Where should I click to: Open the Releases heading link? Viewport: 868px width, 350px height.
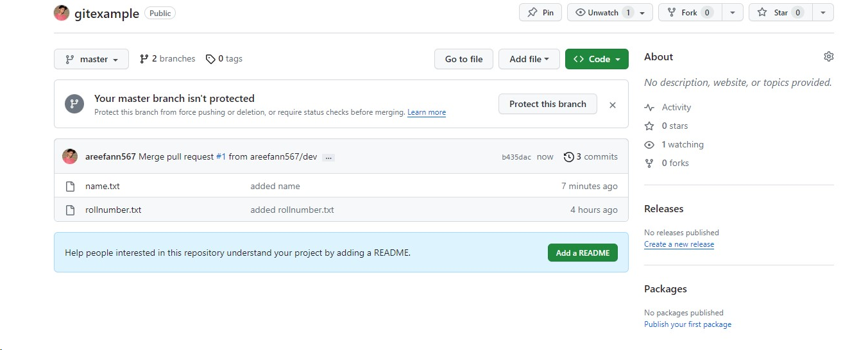pyautogui.click(x=664, y=208)
